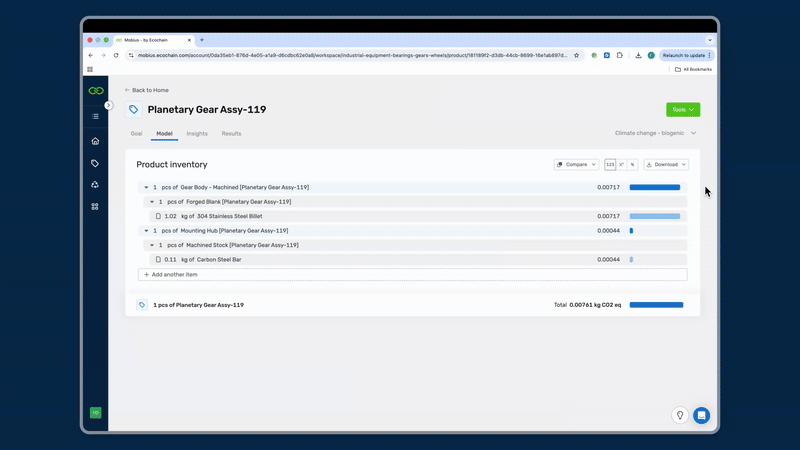The height and width of the screenshot is (450, 800).
Task: Click Add another item field
Action: pyautogui.click(x=412, y=274)
